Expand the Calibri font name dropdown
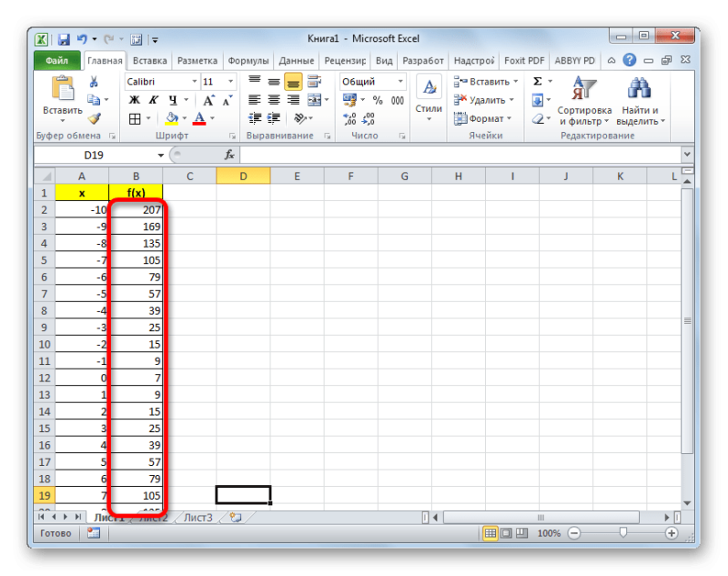Screen dimensions: 728x576 pyautogui.click(x=195, y=82)
